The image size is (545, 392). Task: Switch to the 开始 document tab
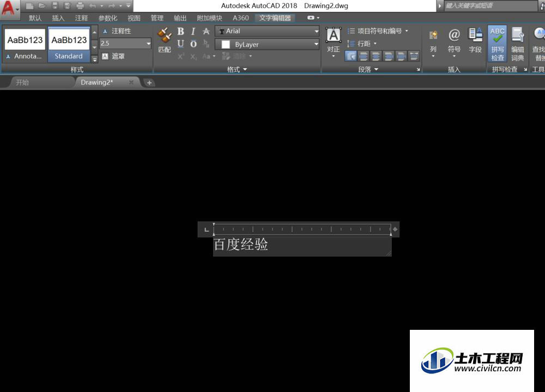click(x=22, y=82)
